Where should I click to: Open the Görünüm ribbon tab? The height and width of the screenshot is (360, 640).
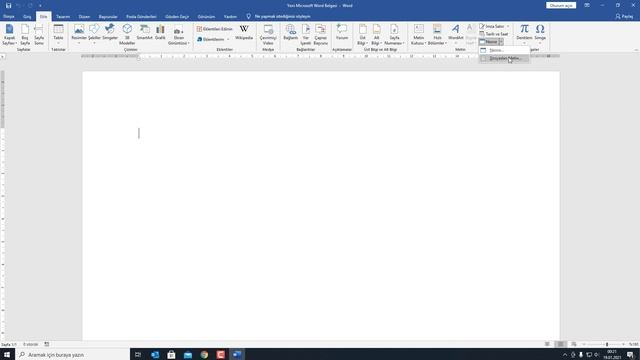click(206, 17)
